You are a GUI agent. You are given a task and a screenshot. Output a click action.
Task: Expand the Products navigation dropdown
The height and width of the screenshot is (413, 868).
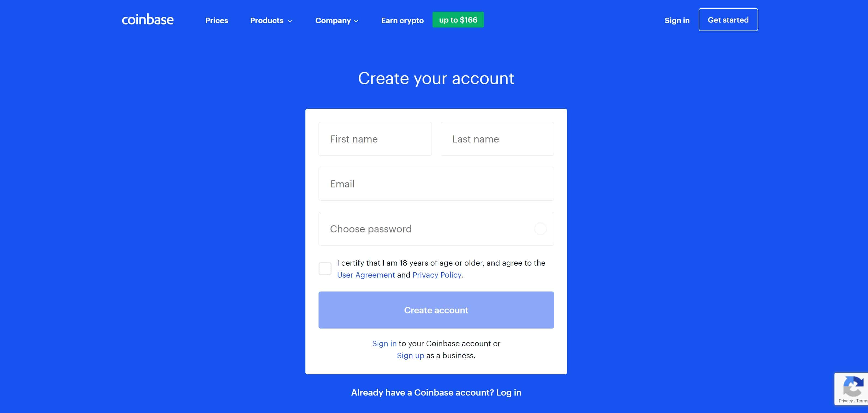click(x=271, y=20)
